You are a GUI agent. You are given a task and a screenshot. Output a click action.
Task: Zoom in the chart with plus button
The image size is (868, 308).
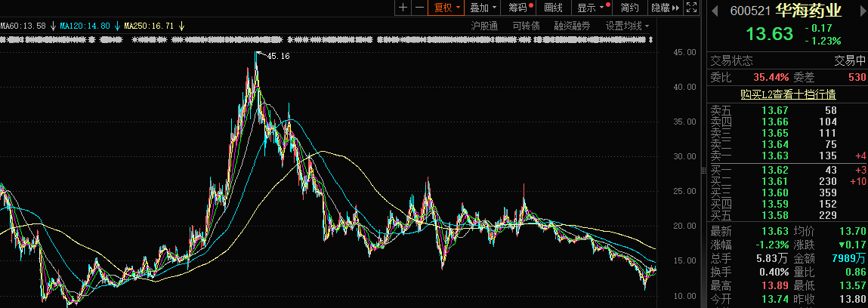pyautogui.click(x=403, y=8)
